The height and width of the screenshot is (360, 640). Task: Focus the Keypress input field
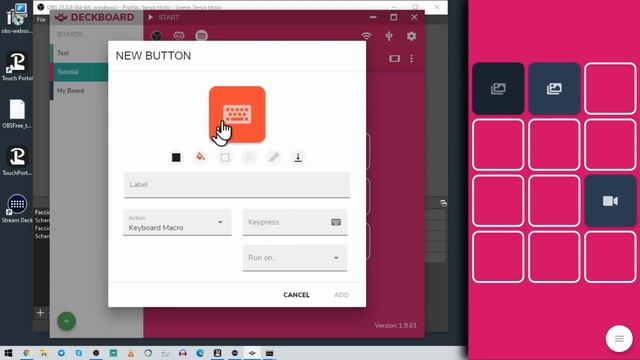pos(295,222)
